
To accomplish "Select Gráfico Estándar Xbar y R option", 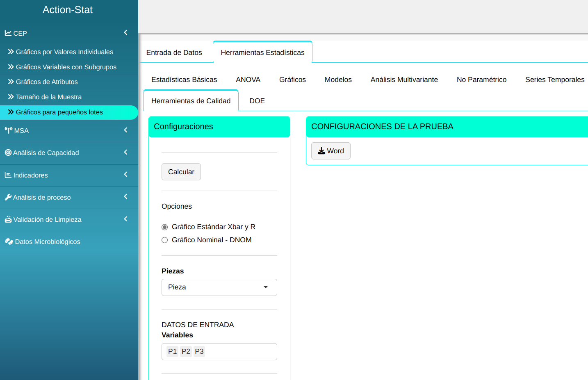I will pyautogui.click(x=165, y=227).
